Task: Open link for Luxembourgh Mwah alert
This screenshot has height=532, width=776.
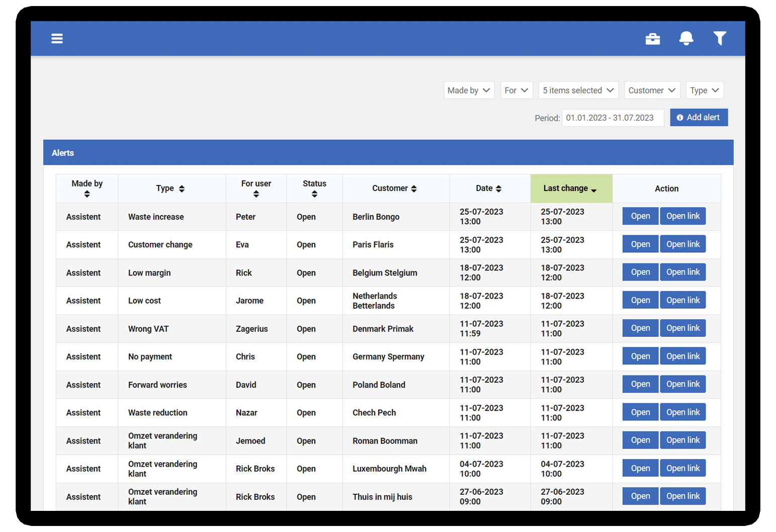Action: point(683,468)
